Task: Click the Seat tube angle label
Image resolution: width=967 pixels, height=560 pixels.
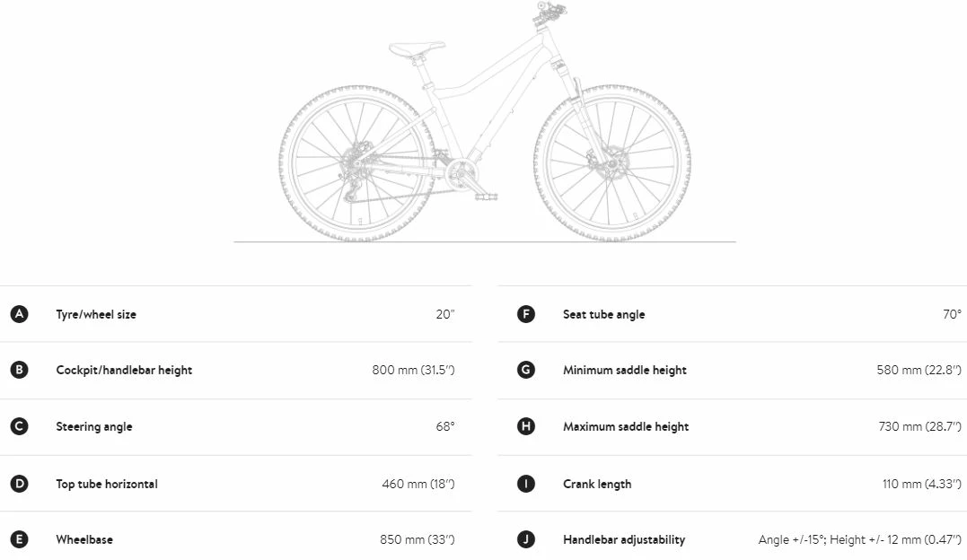Action: tap(603, 314)
